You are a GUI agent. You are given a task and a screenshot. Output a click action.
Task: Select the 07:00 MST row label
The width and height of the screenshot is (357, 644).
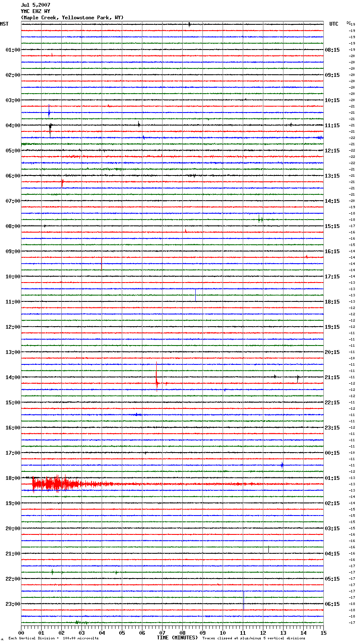point(13,201)
